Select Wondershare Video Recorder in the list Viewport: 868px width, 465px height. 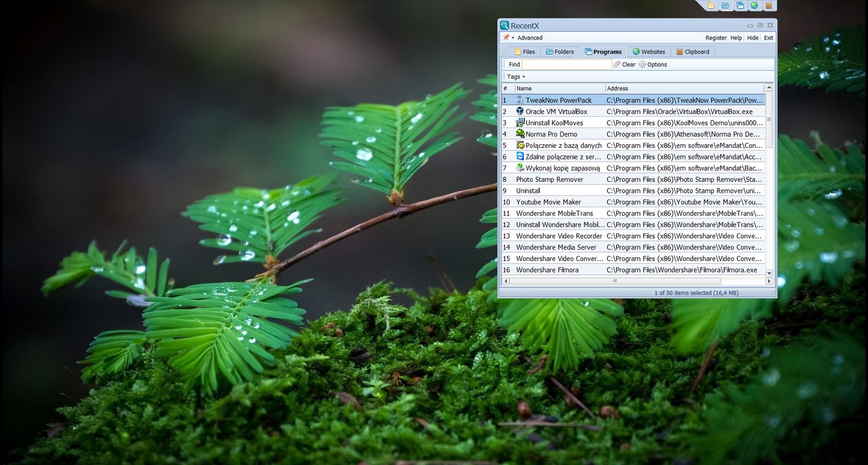pos(633,236)
